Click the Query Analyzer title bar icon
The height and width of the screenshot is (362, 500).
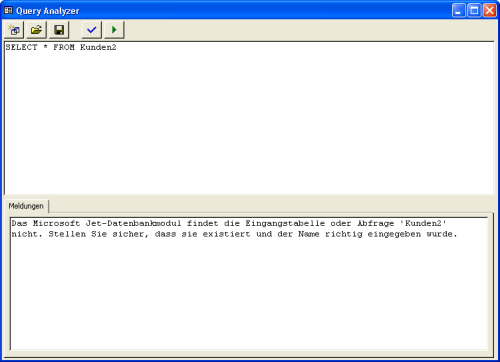8,11
